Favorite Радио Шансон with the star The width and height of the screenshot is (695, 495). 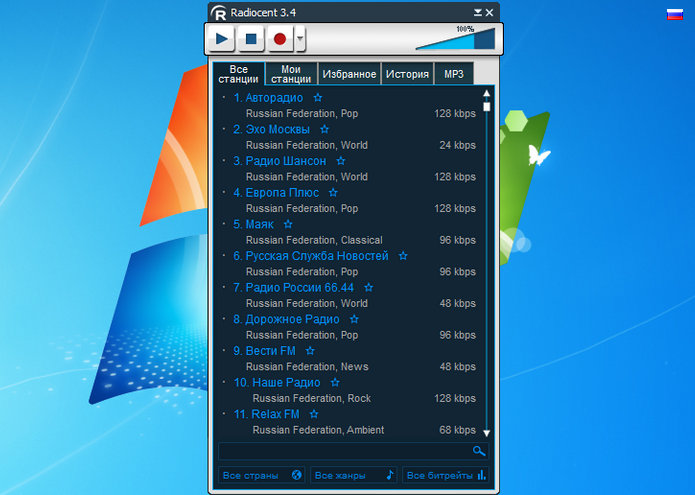coord(340,161)
